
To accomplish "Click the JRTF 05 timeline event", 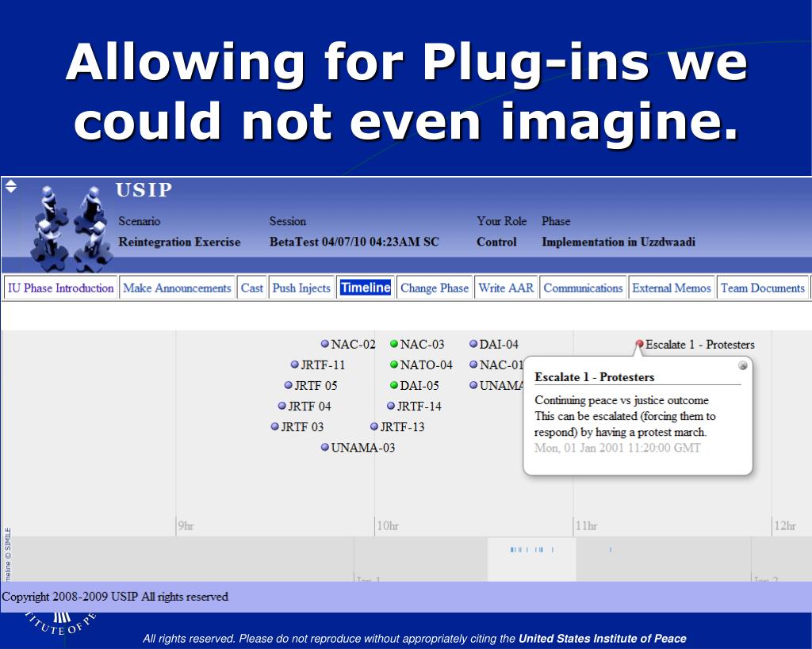I will [x=311, y=386].
